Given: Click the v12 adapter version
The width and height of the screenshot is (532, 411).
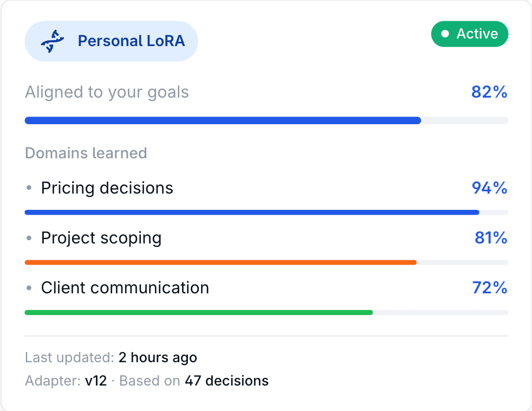Looking at the screenshot, I should 96,381.
